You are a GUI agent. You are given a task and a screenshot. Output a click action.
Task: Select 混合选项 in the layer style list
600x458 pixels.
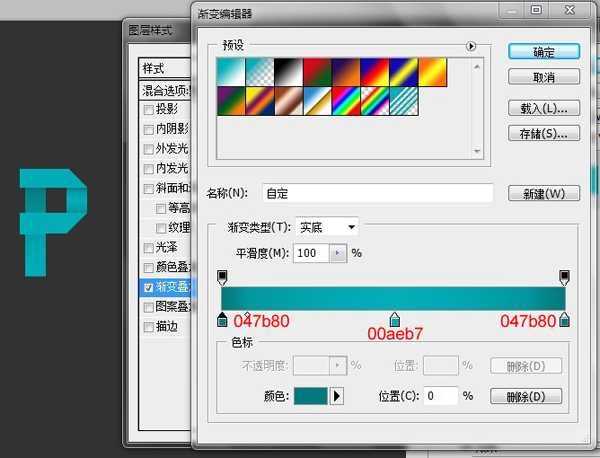pyautogui.click(x=166, y=90)
